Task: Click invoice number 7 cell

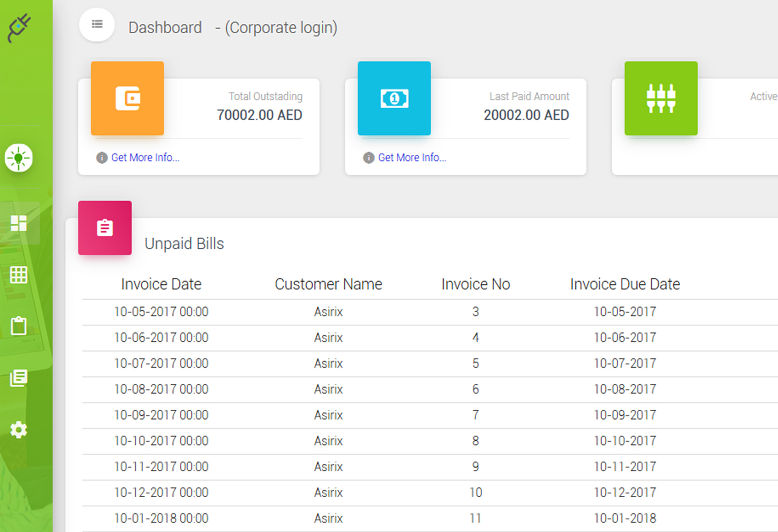Action: [x=476, y=415]
